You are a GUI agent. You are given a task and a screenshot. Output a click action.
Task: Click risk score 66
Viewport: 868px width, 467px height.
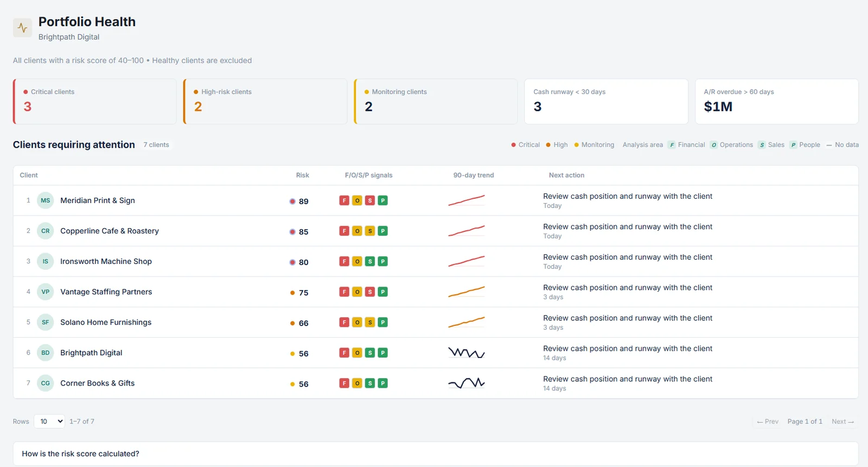(x=303, y=323)
